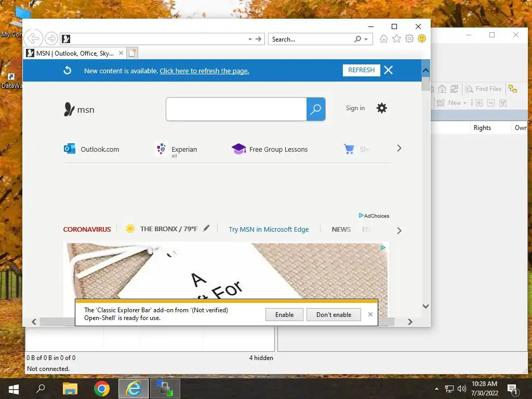Click '4 hidden' in status bar
The image size is (532, 399).
(x=261, y=357)
